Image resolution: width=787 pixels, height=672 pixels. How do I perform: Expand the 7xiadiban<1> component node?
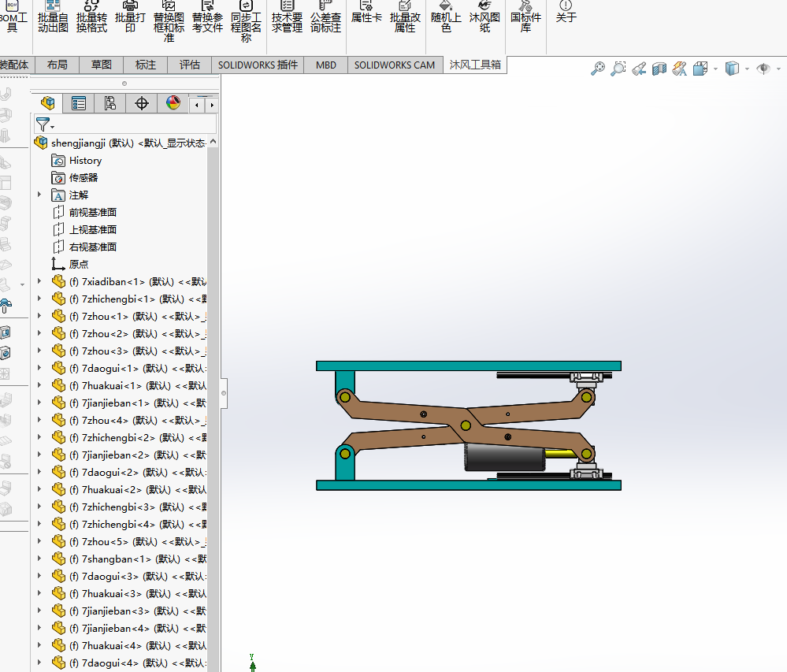(x=39, y=281)
